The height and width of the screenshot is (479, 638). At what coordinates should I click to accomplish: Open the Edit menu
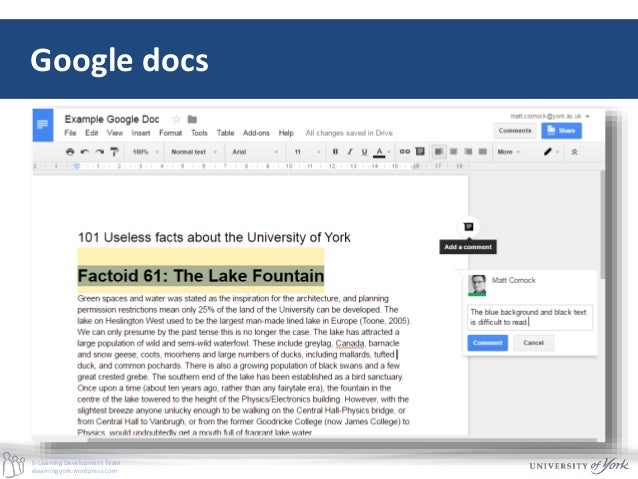(x=92, y=133)
